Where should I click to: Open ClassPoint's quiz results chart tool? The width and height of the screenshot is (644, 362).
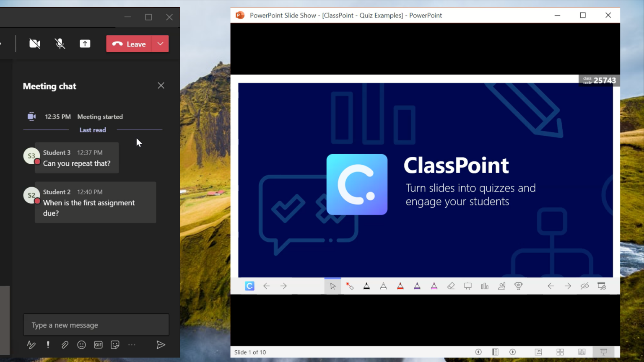(485, 286)
